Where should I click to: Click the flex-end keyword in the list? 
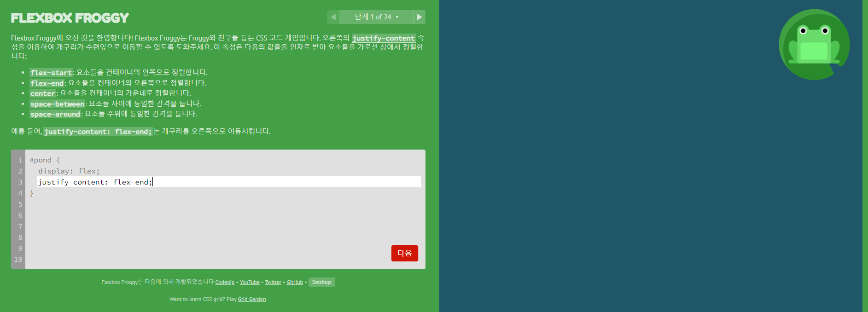pos(47,83)
